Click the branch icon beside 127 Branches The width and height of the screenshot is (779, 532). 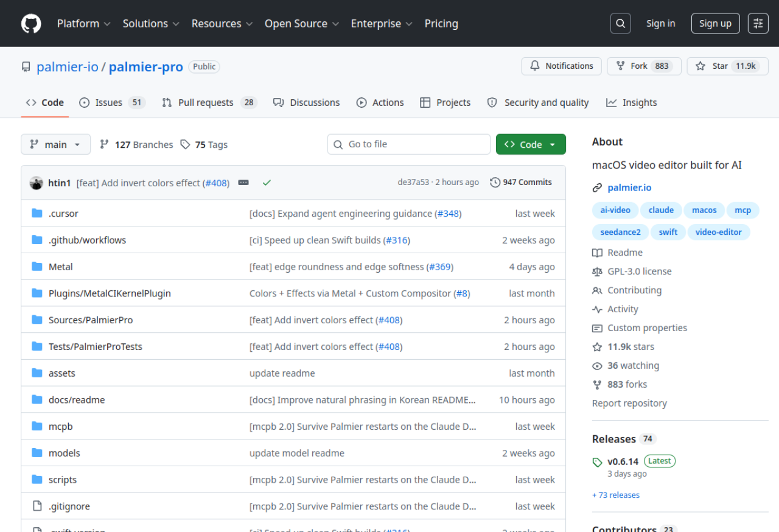105,144
